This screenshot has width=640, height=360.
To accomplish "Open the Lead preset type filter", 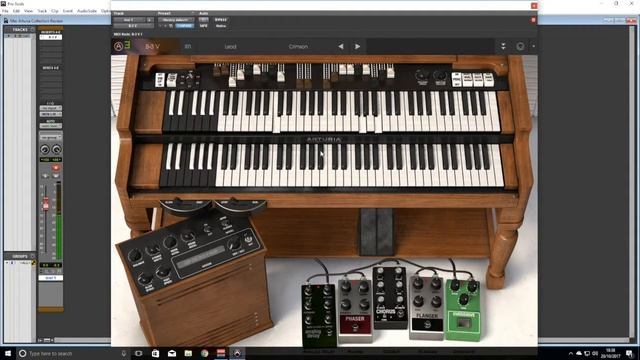I will [231, 47].
